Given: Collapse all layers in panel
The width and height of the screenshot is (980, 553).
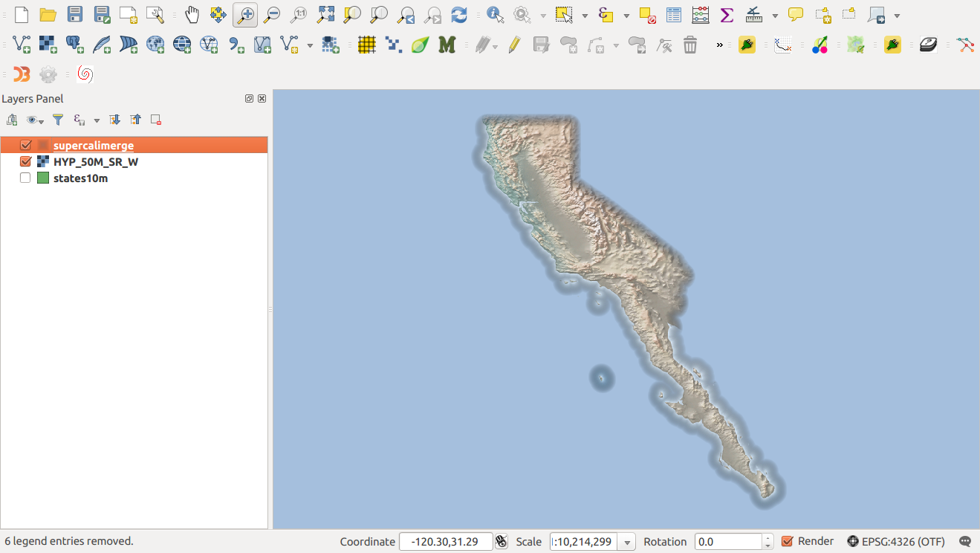Looking at the screenshot, I should (135, 120).
